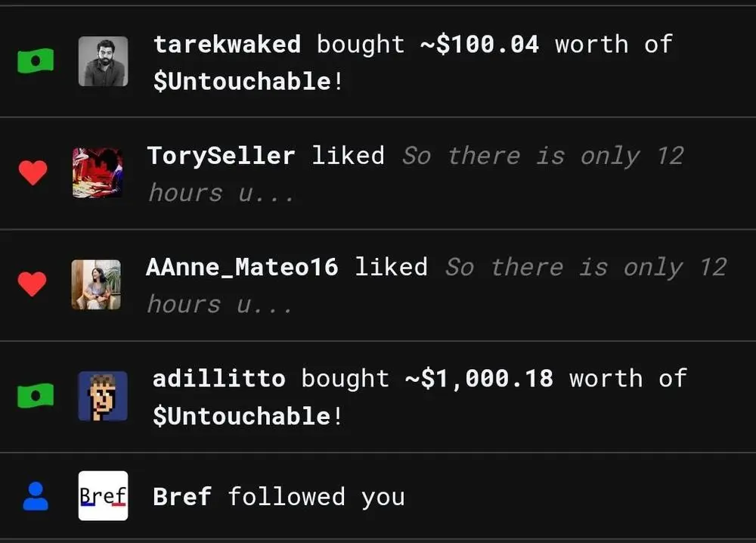756x543 pixels.
Task: Click the pixel-art avatar of adillitto
Action: pyautogui.click(x=104, y=396)
